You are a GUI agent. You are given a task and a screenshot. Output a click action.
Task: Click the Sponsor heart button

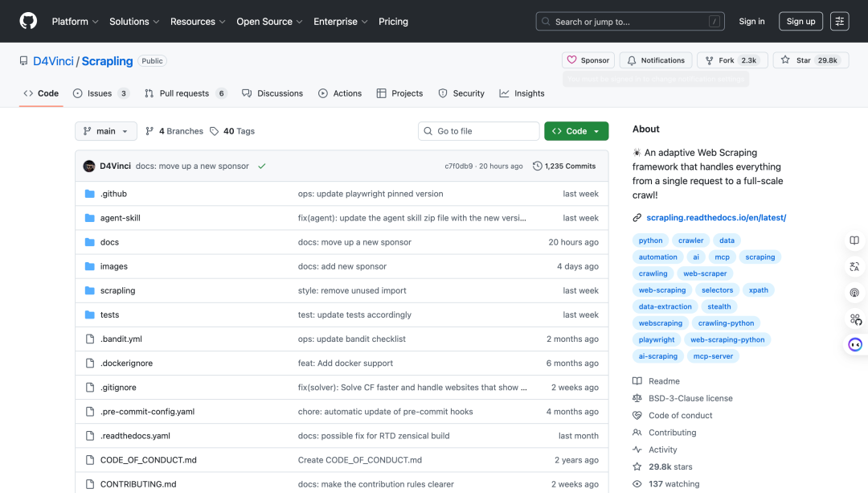point(588,60)
